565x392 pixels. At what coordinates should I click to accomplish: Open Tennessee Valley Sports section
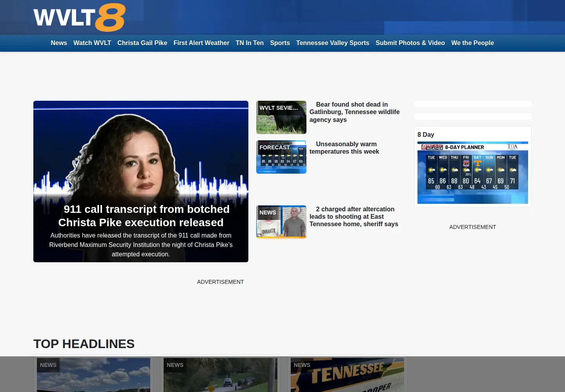click(333, 43)
